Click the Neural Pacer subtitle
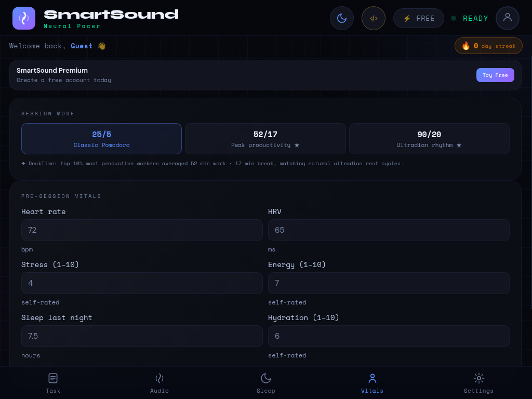 [x=72, y=26]
